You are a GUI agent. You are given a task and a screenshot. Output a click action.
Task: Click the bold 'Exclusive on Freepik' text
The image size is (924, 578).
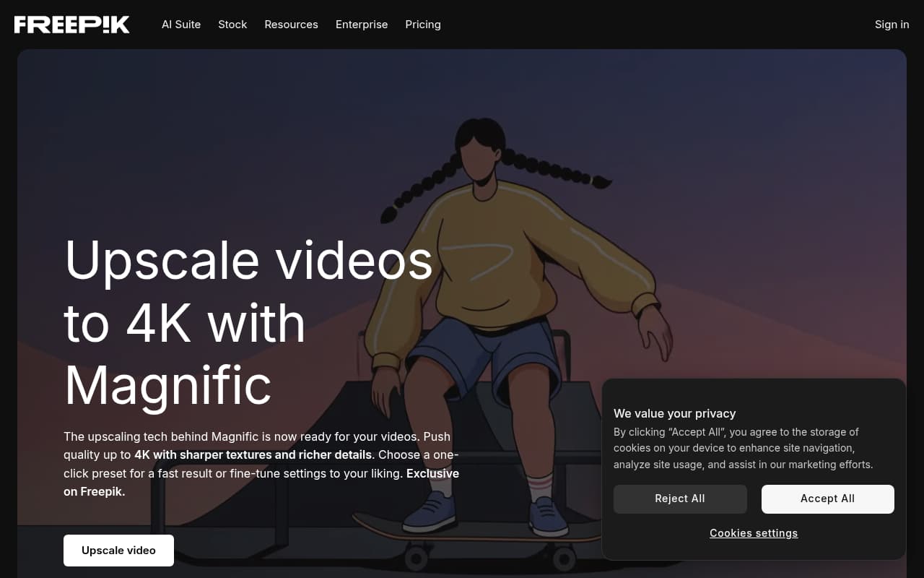(x=432, y=473)
